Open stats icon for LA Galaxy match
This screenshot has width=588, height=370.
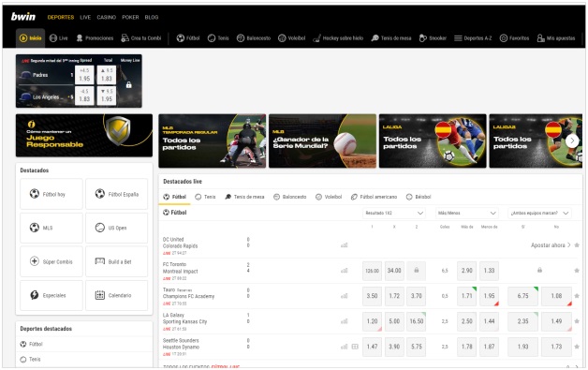(x=345, y=321)
